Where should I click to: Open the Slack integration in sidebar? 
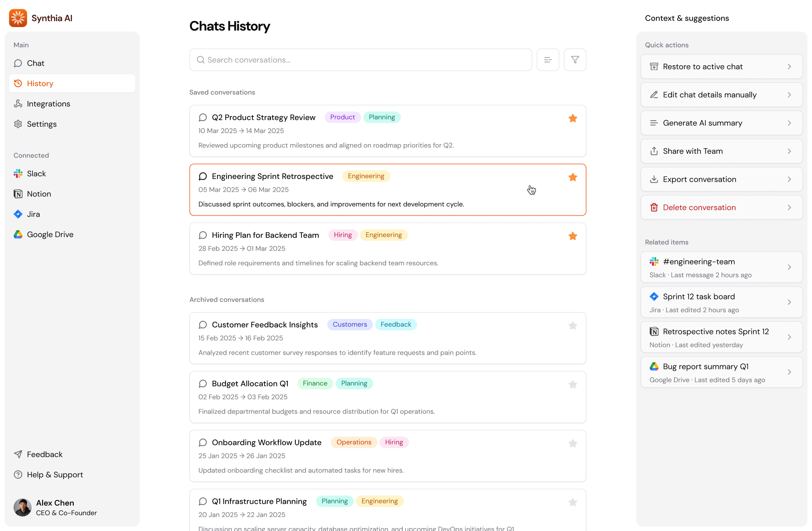36,173
